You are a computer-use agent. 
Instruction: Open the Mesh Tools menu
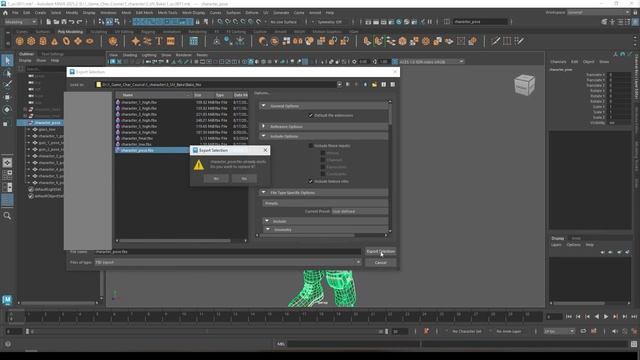point(167,13)
